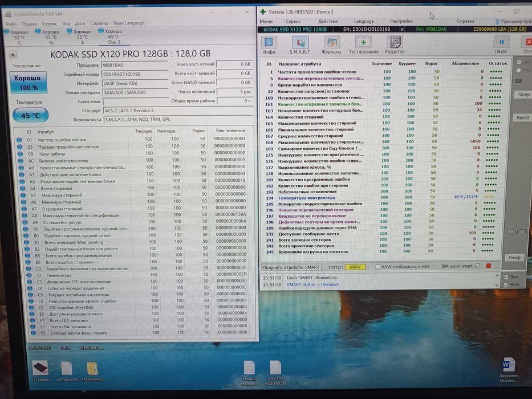Open the ОЗУ ПО НОУТАХ.txt desktop file

[x=275, y=373]
